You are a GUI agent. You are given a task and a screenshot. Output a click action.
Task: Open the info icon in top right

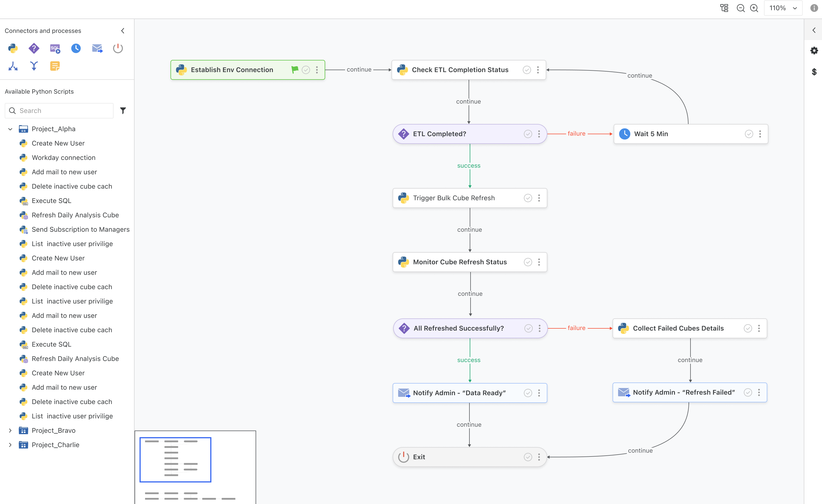pyautogui.click(x=814, y=8)
